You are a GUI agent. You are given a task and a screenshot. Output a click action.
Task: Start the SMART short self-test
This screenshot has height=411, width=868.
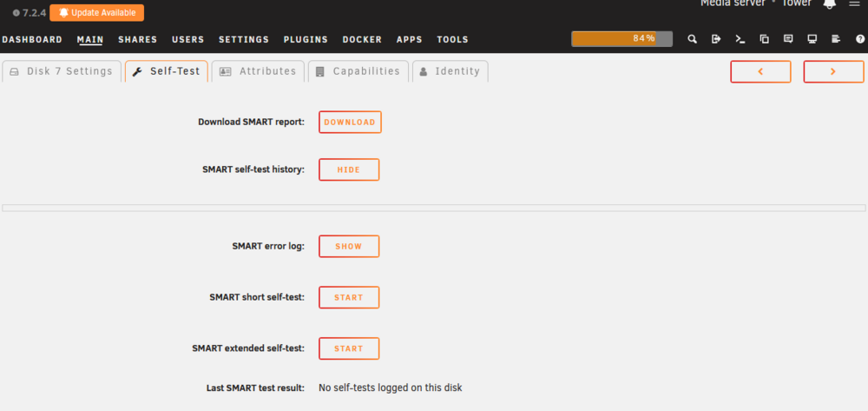(349, 297)
